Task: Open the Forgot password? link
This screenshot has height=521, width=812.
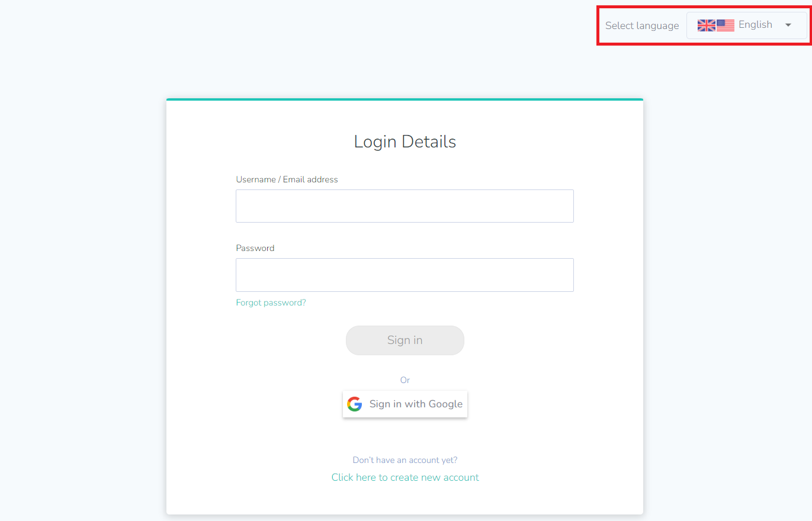Action: coord(271,303)
